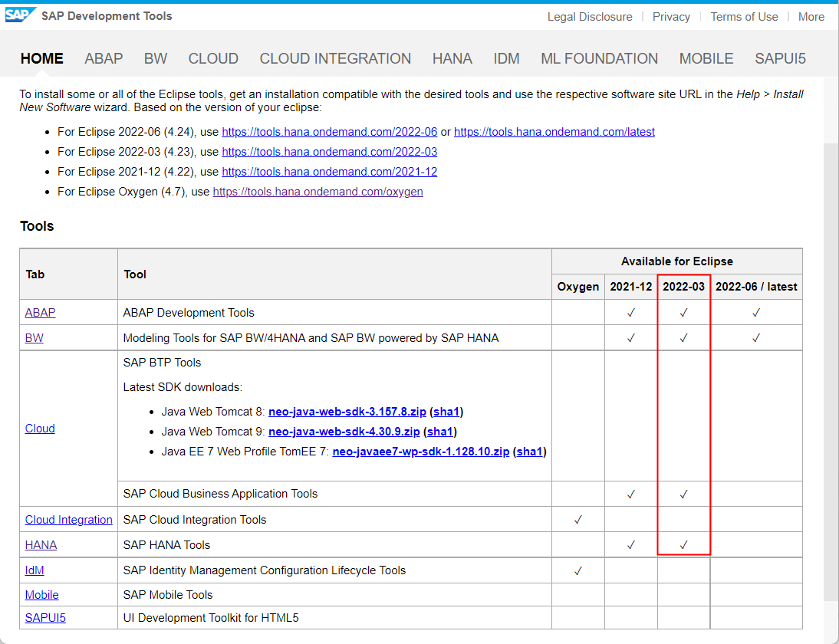This screenshot has width=839, height=644.
Task: Switch to the ABAP navigation tab
Action: tap(104, 58)
